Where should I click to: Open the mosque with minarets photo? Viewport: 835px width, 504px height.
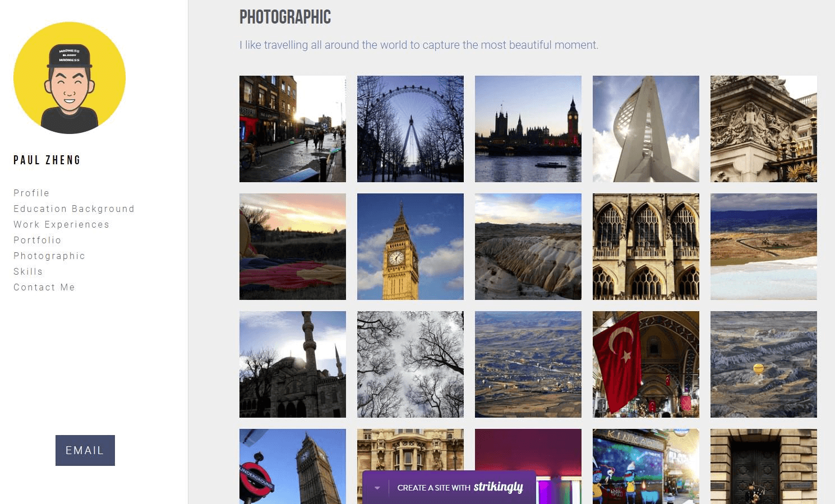click(x=293, y=364)
